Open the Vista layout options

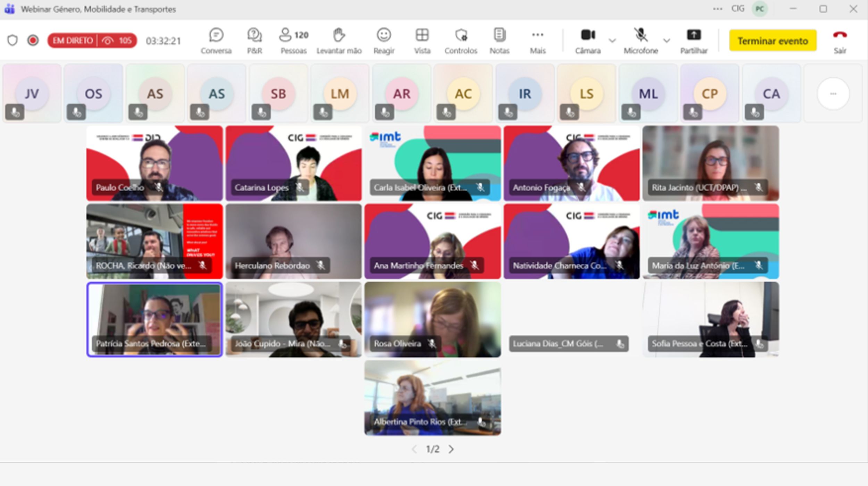tap(422, 41)
